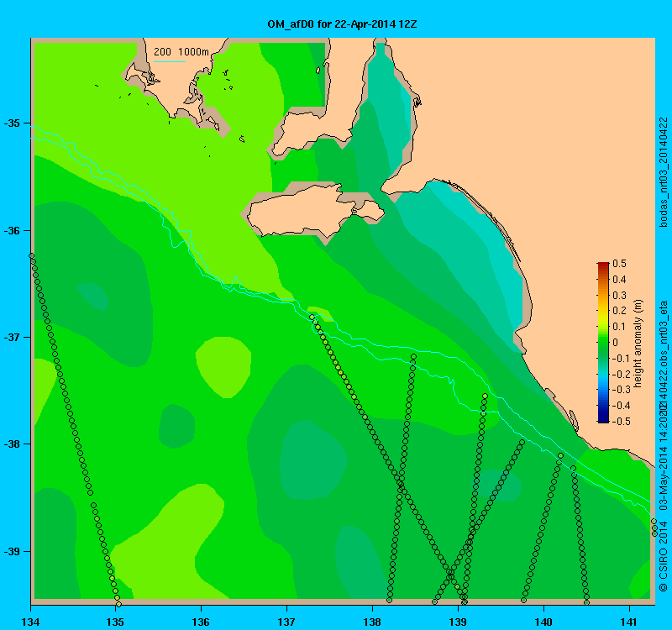Click the plot title 'OM_afD0 for 22-Apr-2014 12Z'

(x=342, y=24)
